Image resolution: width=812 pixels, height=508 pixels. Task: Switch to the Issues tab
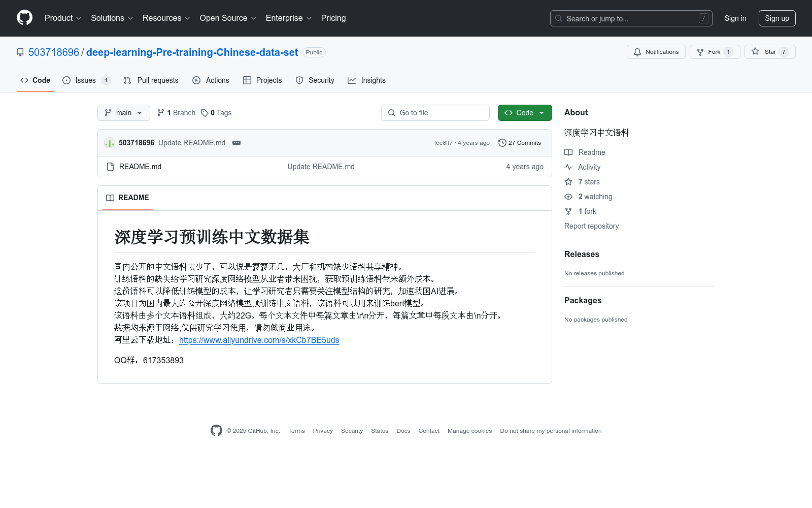(86, 80)
